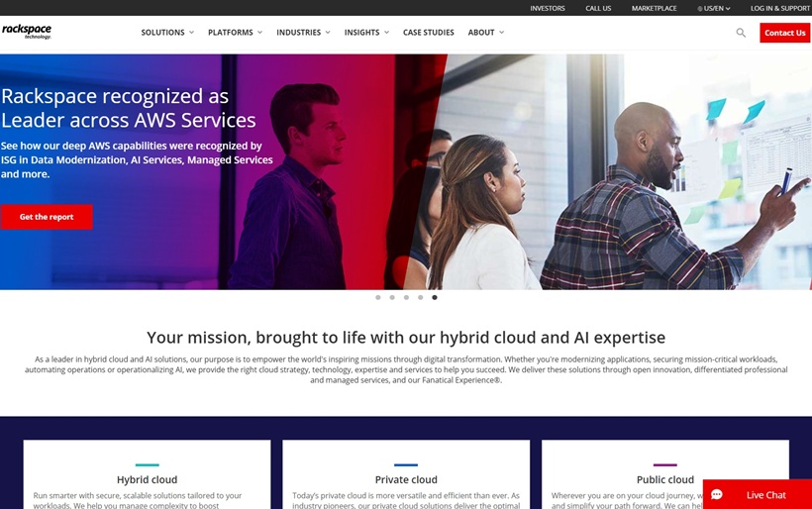Open the Live Chat widget

pos(758,494)
